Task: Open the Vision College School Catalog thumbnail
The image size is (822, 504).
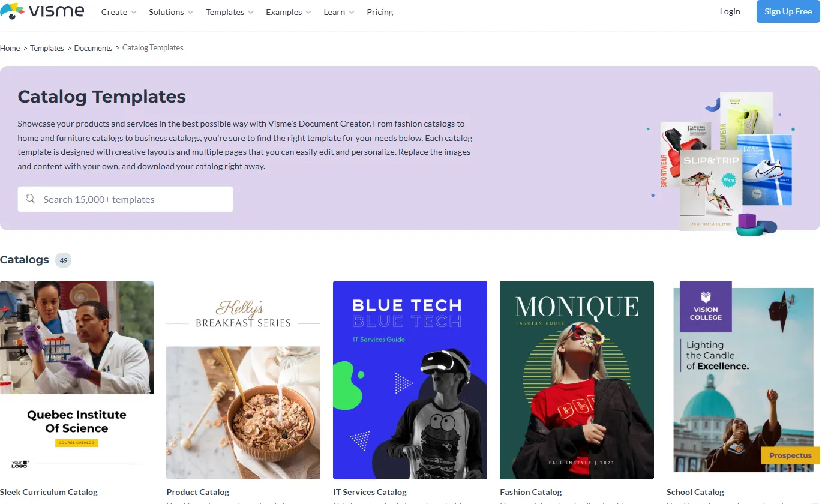Action: point(743,380)
